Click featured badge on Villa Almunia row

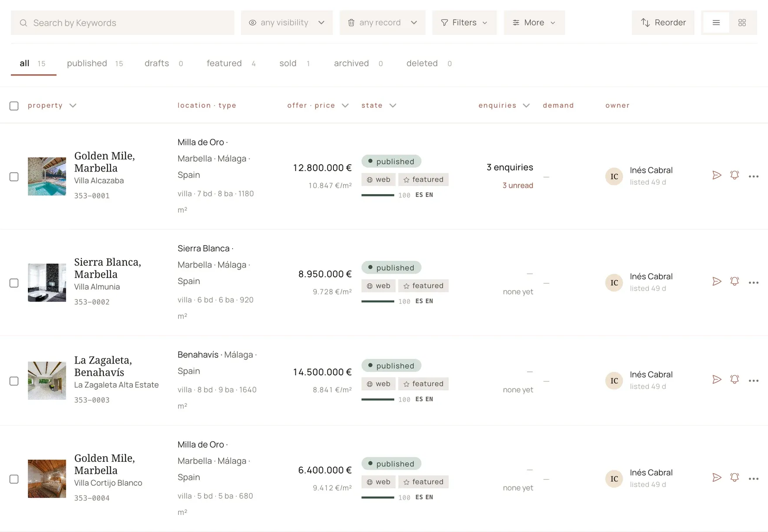click(423, 286)
